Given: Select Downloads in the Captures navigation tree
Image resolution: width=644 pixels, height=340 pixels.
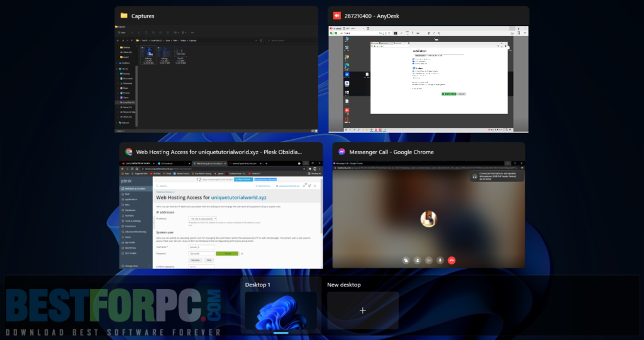Looking at the screenshot, I should (x=126, y=84).
